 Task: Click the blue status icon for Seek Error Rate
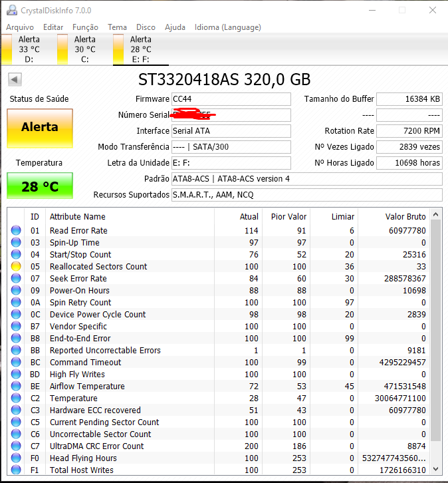(16, 279)
